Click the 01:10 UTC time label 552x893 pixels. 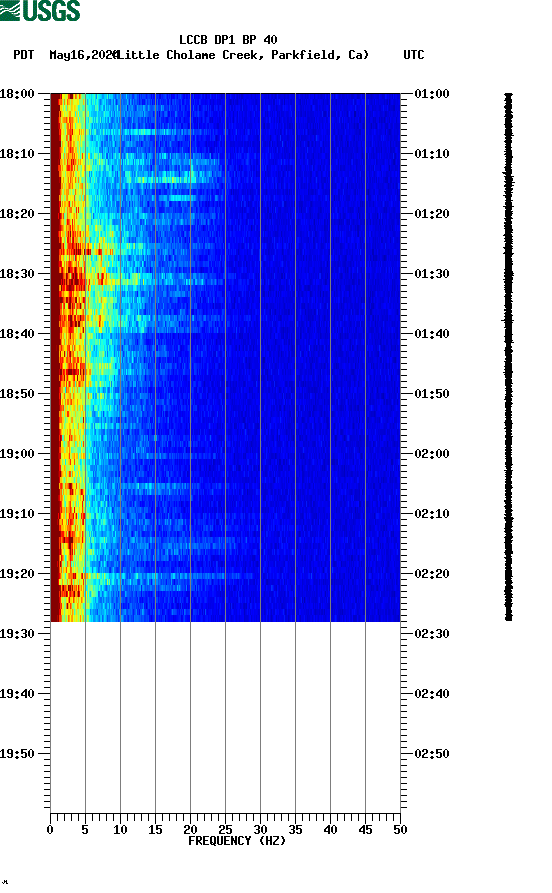pos(432,154)
